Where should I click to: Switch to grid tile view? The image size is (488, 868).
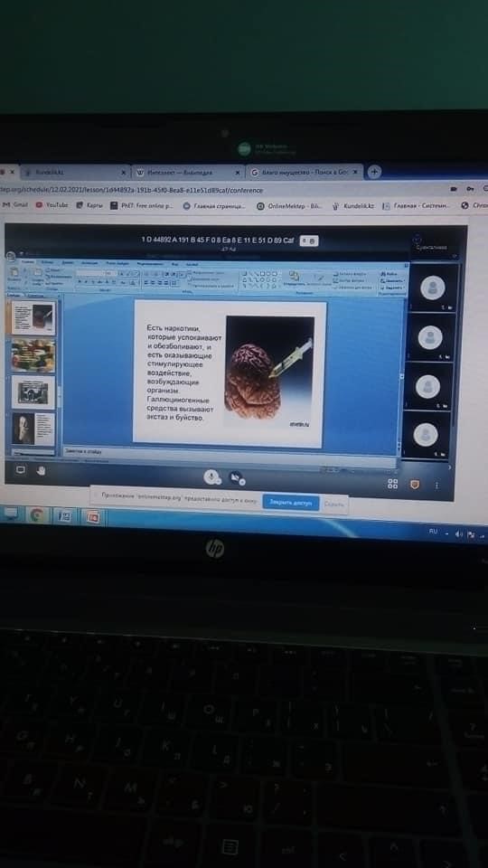point(393,484)
